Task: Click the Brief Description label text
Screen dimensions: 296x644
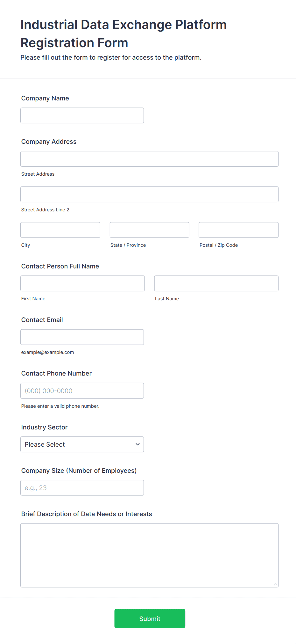Action: tap(87, 514)
